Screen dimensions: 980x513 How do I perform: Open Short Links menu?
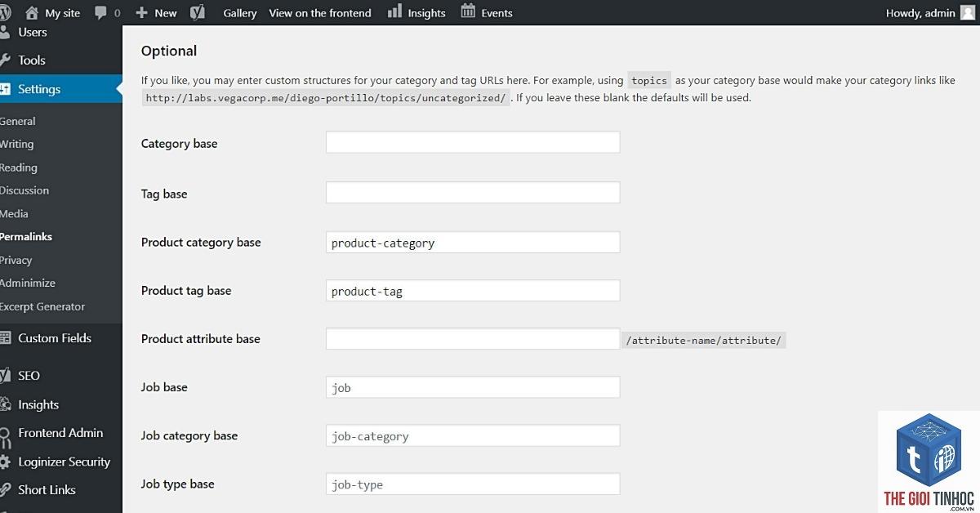point(47,490)
